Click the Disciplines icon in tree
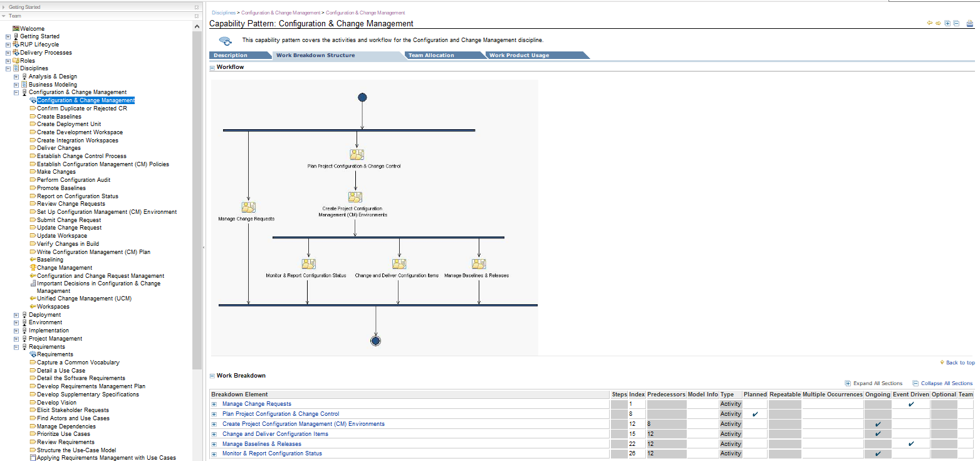The height and width of the screenshot is (461, 980). point(16,68)
